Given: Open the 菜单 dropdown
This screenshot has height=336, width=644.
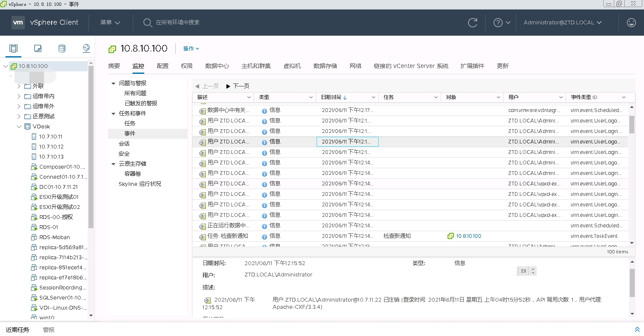Looking at the screenshot, I should 110,23.
